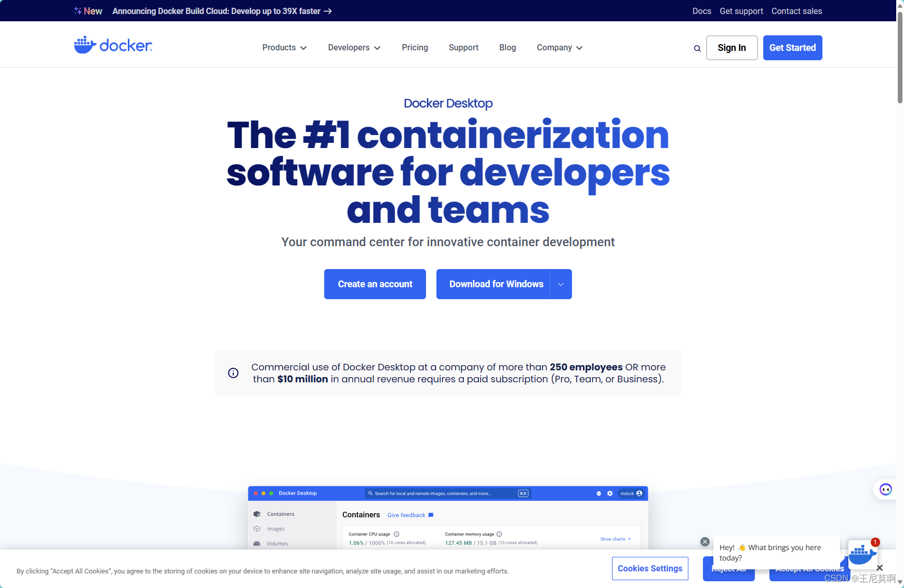Expand the Company menu

560,48
